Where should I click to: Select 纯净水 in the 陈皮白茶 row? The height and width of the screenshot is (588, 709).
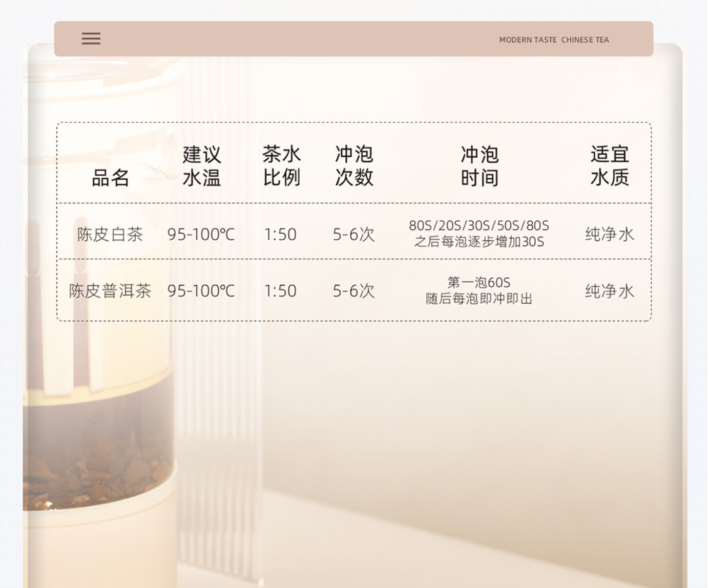click(x=610, y=235)
